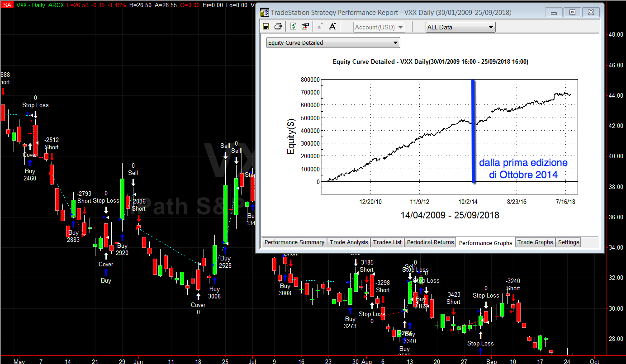Click the '-3423 Short' trade label
Image resolution: width=626 pixels, height=364 pixels.
[454, 298]
